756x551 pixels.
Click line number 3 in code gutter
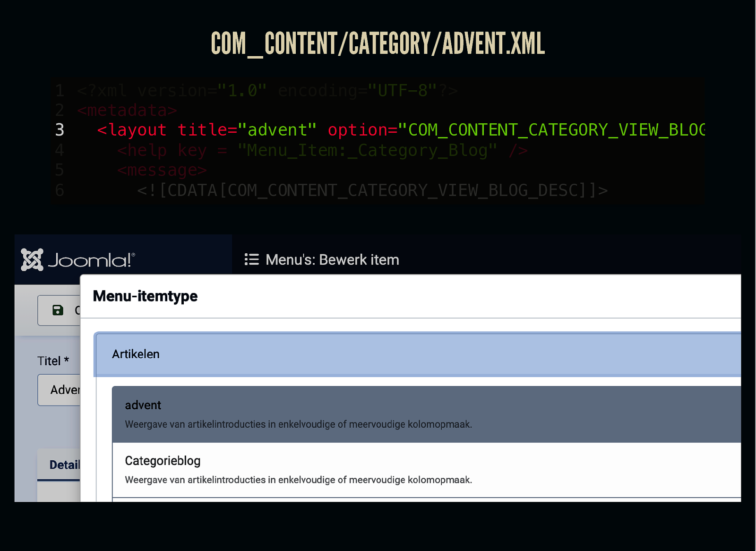[x=60, y=130]
